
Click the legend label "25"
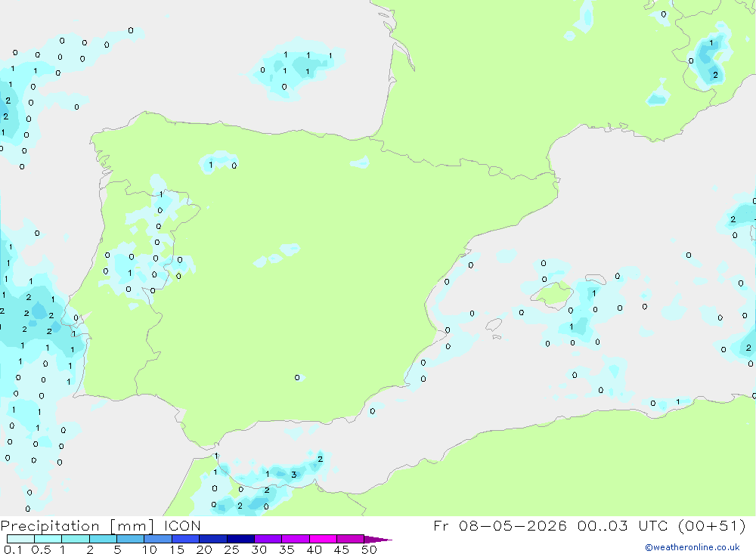click(x=232, y=549)
